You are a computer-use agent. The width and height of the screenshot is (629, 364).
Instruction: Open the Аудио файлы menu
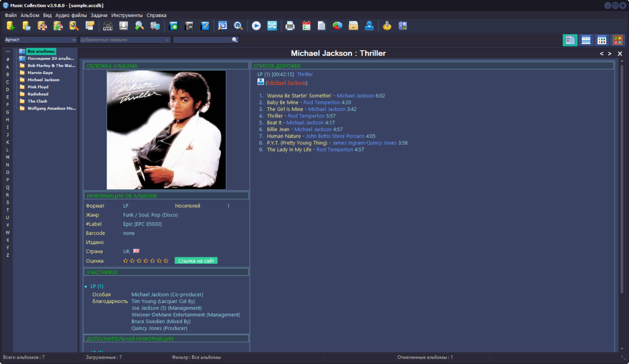[71, 15]
